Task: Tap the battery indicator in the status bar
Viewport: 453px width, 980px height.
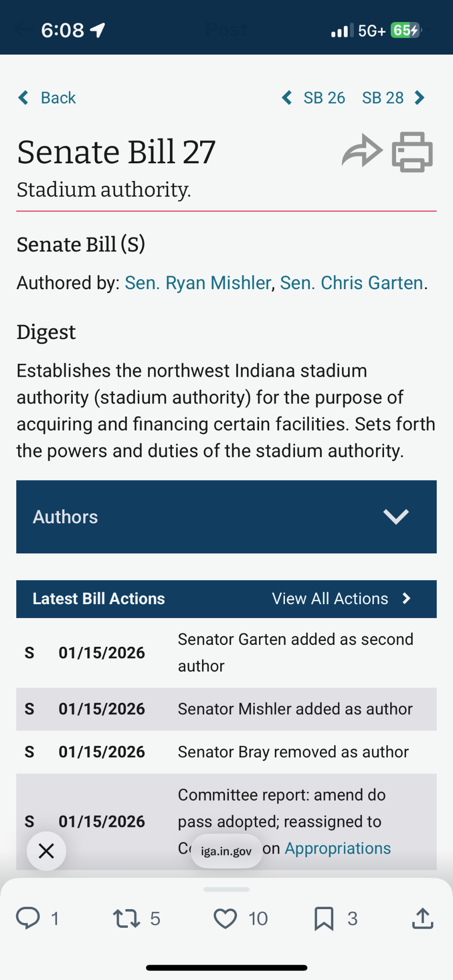Action: point(405,31)
